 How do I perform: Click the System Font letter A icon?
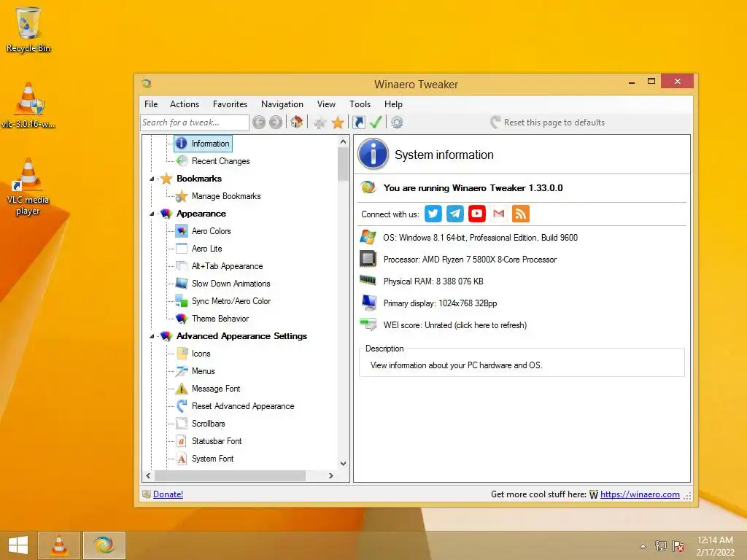182,459
